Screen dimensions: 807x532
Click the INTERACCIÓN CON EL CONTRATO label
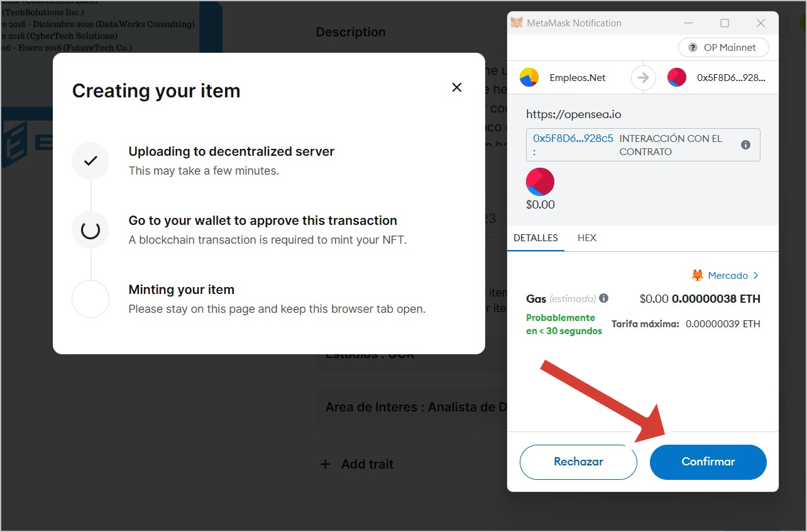[671, 145]
